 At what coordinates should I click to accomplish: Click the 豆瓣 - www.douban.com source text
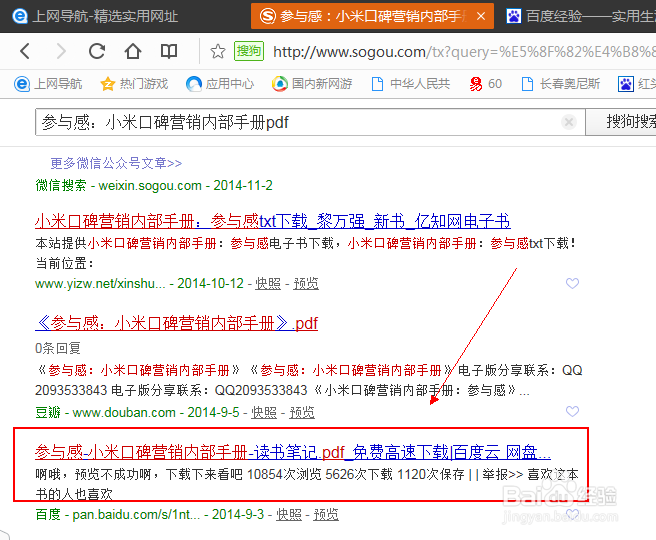[x=105, y=412]
